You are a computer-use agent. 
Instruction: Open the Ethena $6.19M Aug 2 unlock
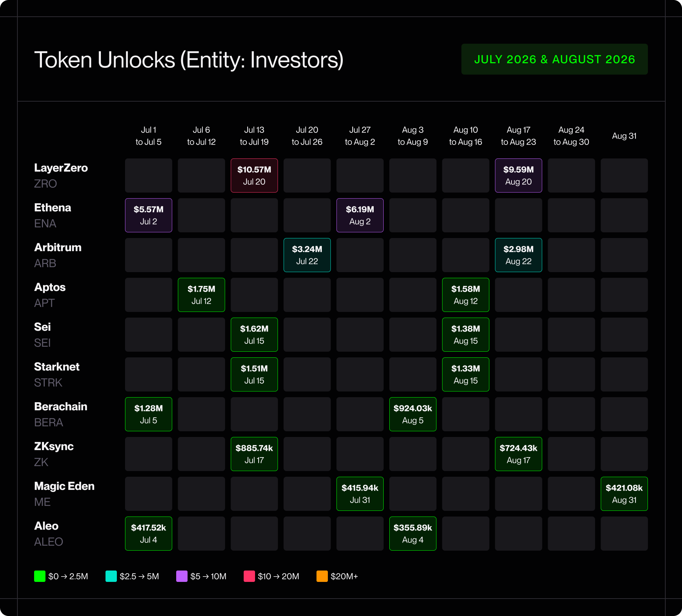pyautogui.click(x=360, y=215)
